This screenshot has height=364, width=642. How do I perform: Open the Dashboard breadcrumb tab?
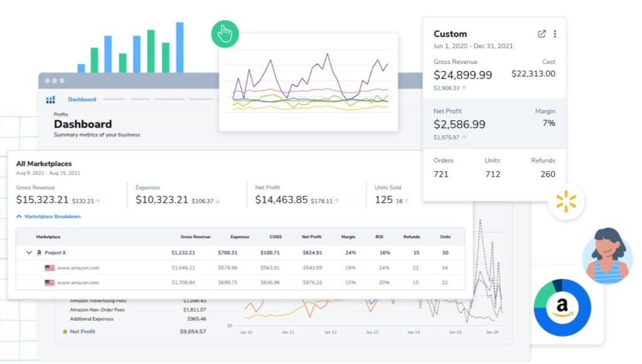82,100
